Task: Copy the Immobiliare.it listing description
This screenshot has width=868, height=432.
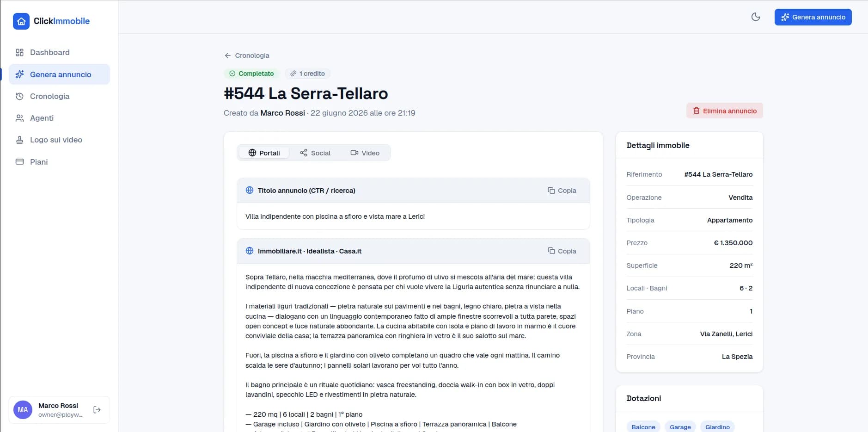Action: click(562, 251)
